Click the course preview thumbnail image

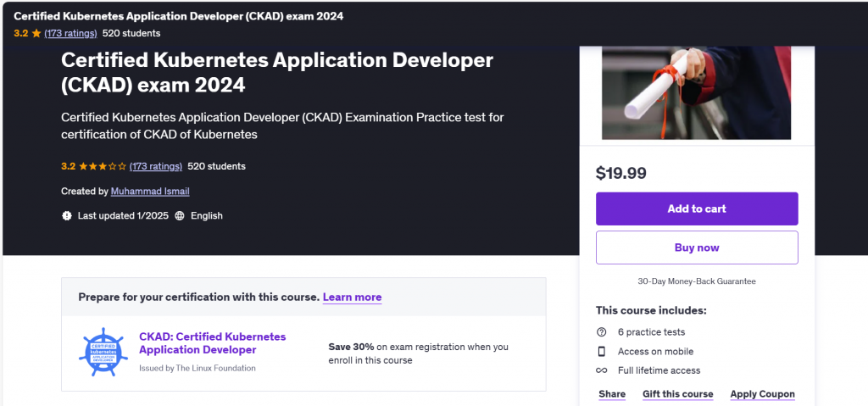(x=697, y=92)
